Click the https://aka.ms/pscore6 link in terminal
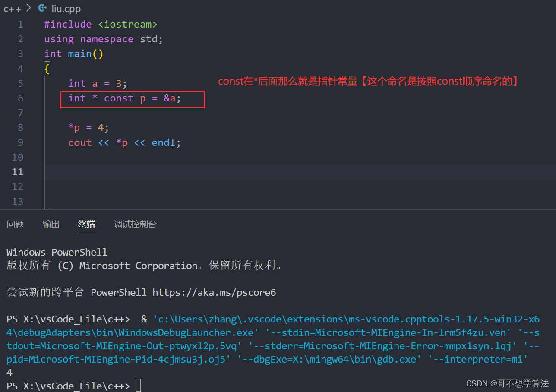 (x=214, y=292)
